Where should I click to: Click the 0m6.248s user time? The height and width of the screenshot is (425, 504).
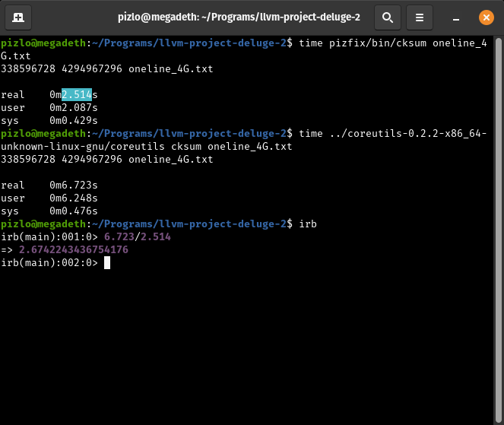[x=74, y=198]
